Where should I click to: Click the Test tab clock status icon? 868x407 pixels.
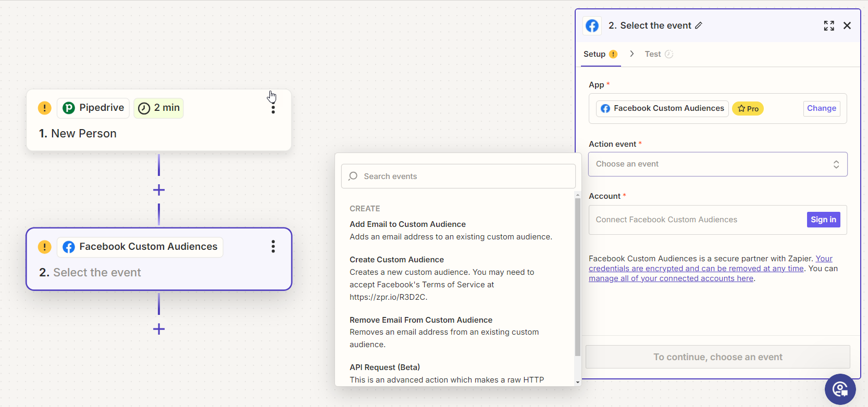pyautogui.click(x=669, y=54)
